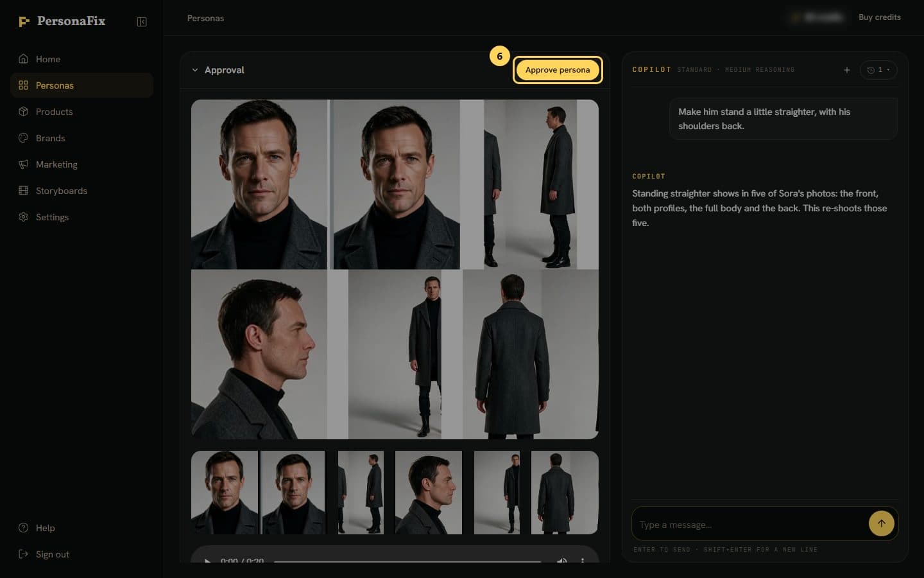The image size is (924, 578).
Task: Open the Marketing section
Action: (81, 164)
